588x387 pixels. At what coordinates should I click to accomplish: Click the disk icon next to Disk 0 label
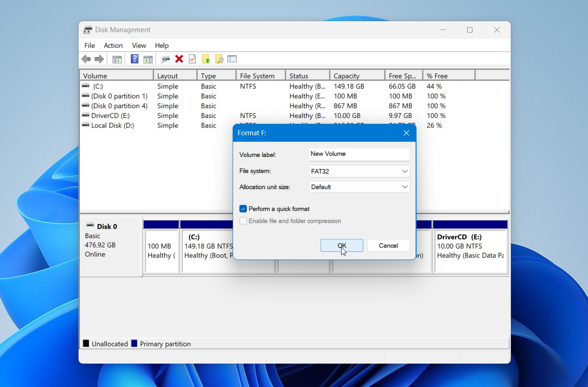(90, 225)
